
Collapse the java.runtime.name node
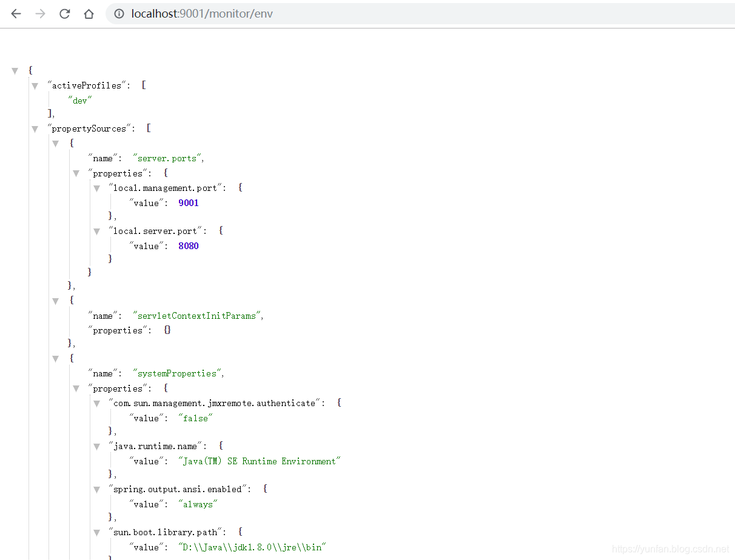pos(97,446)
